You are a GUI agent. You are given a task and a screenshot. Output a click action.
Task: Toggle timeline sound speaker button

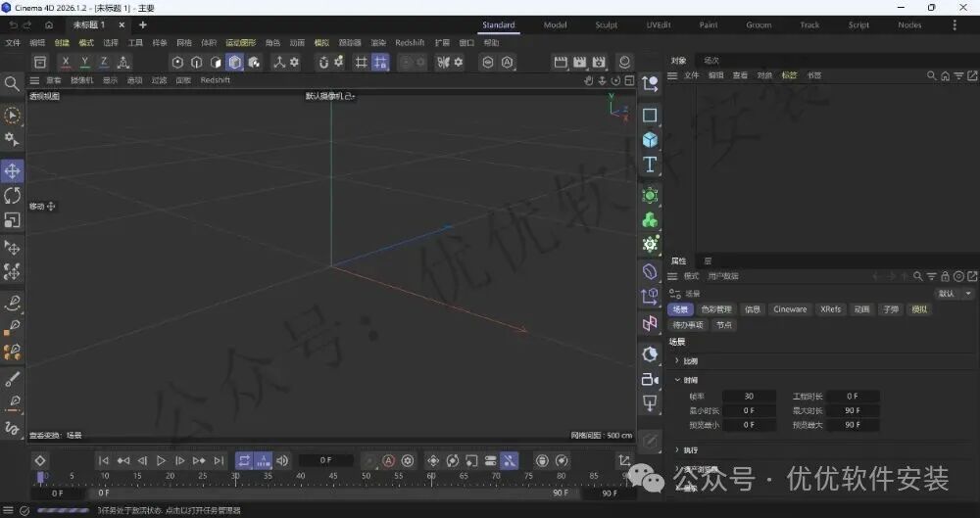pyautogui.click(x=282, y=460)
